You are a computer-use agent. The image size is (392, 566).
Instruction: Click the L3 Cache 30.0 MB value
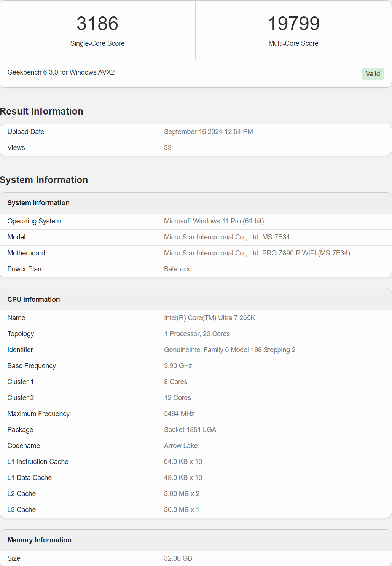(x=182, y=510)
